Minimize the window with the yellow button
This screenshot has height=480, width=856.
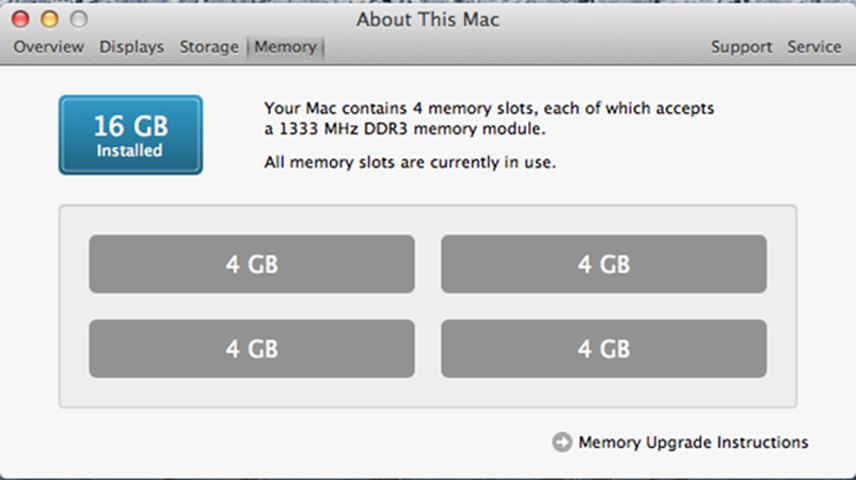pos(49,19)
